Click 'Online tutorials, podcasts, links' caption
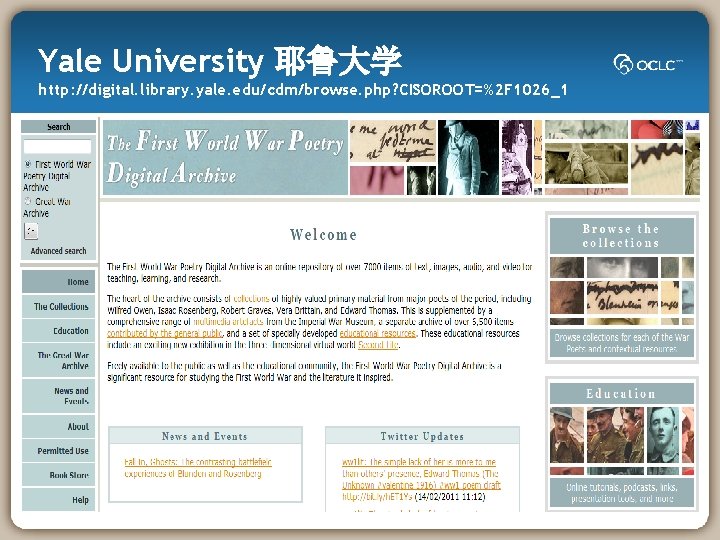 (x=622, y=493)
